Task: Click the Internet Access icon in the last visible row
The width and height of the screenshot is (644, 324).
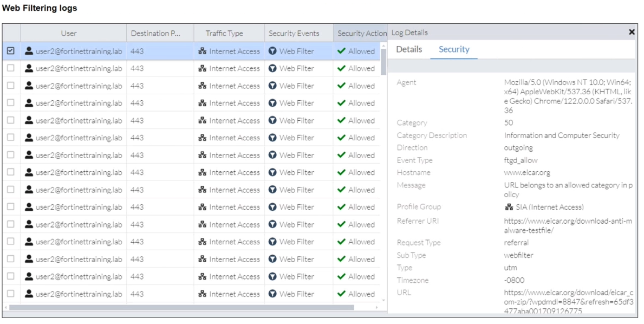Action: [202, 294]
